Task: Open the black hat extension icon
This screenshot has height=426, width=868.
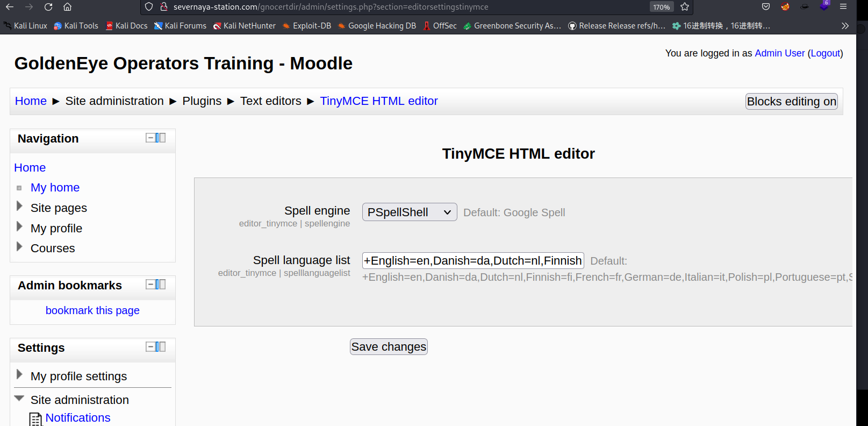Action: click(x=805, y=7)
